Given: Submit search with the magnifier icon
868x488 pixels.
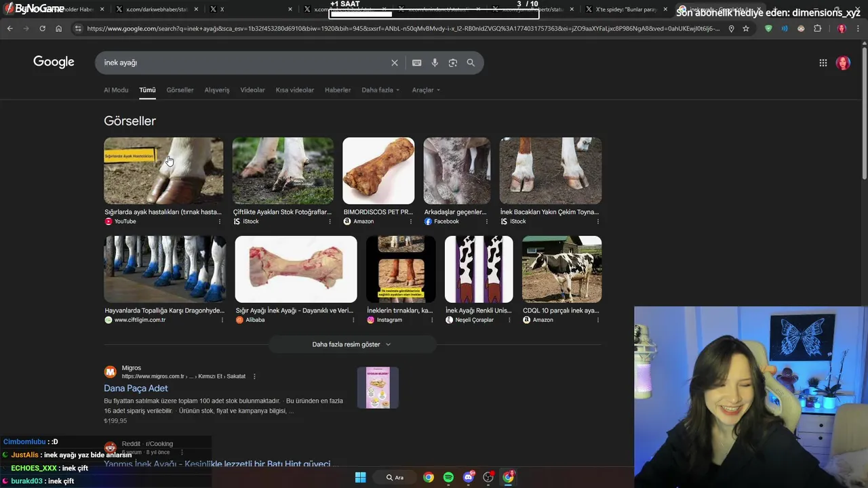Looking at the screenshot, I should 471,62.
